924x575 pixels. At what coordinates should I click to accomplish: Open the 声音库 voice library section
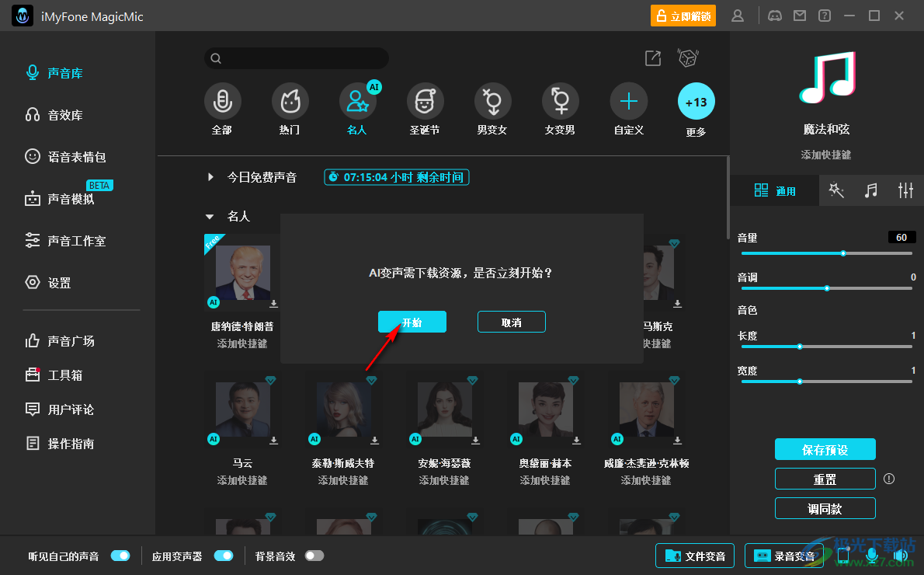pyautogui.click(x=54, y=73)
